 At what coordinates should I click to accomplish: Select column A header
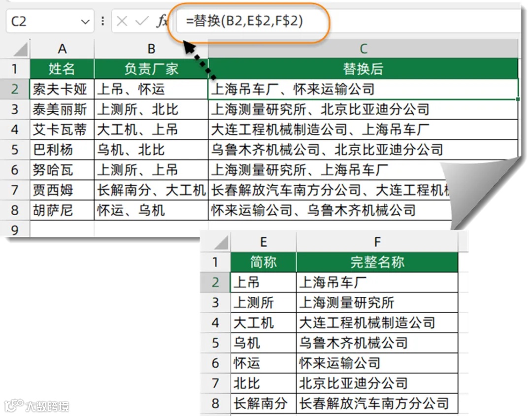point(62,49)
